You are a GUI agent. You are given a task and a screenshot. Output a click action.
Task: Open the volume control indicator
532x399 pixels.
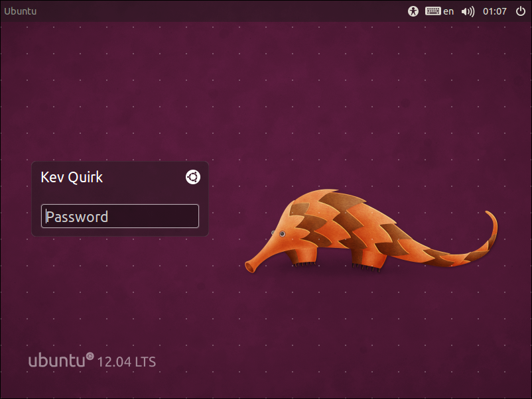[x=468, y=11]
